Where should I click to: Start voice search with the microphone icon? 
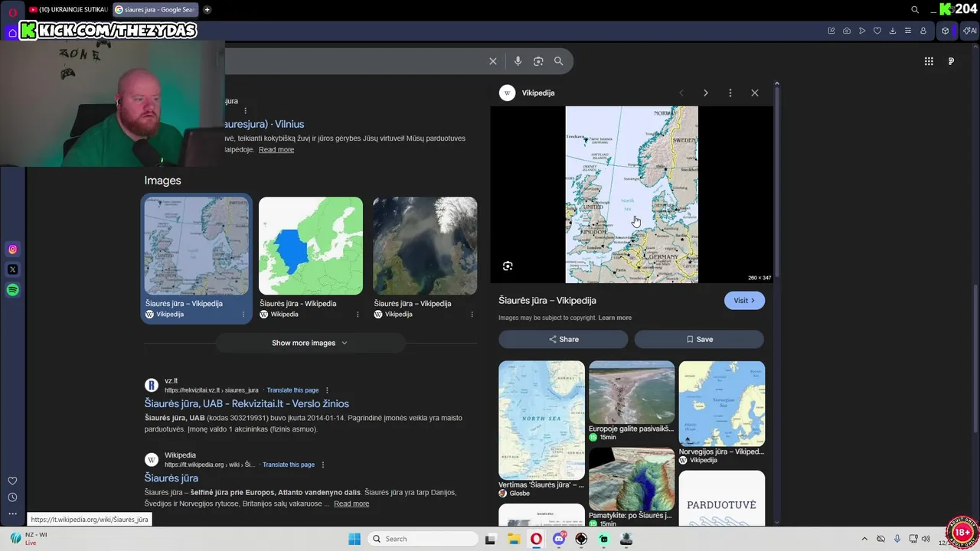(x=518, y=61)
